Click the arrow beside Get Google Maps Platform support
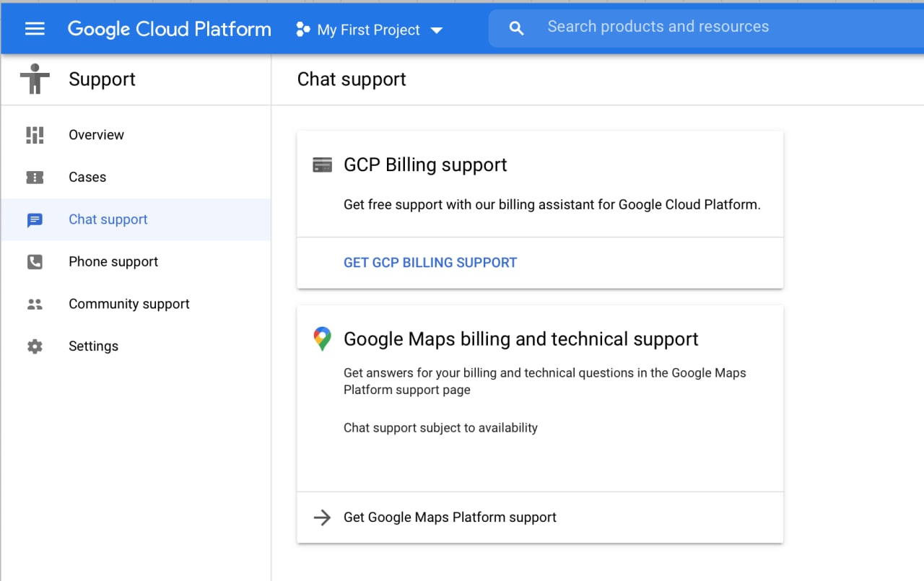Viewport: 924px width, 581px height. point(322,517)
